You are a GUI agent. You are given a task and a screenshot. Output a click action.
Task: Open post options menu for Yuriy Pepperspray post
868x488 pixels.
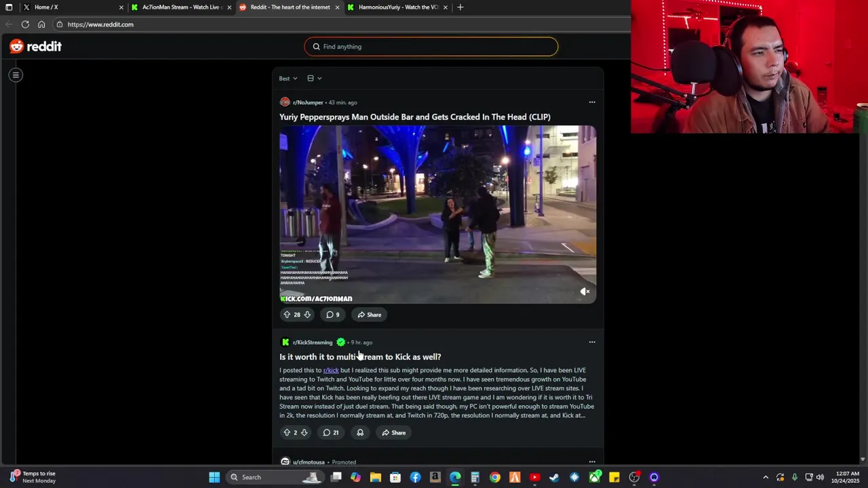click(x=592, y=102)
